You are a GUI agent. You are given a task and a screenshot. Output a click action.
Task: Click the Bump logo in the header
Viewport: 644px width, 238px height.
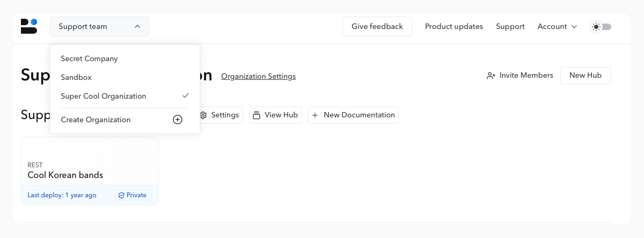tap(29, 26)
